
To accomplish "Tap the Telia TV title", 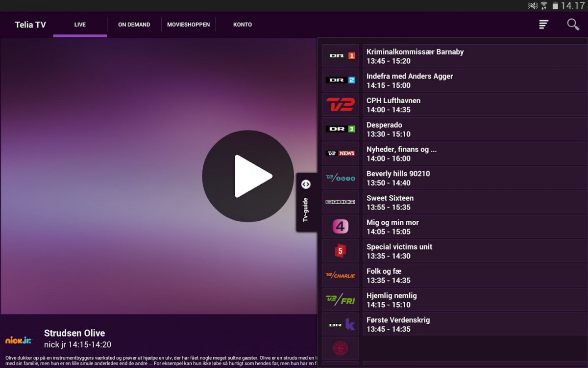I will [x=30, y=25].
